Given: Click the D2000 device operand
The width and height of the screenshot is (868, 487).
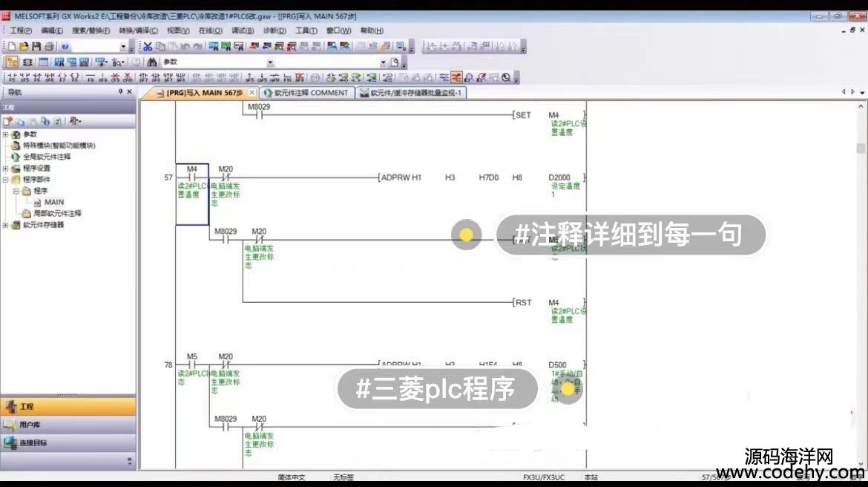Looking at the screenshot, I should tap(559, 177).
